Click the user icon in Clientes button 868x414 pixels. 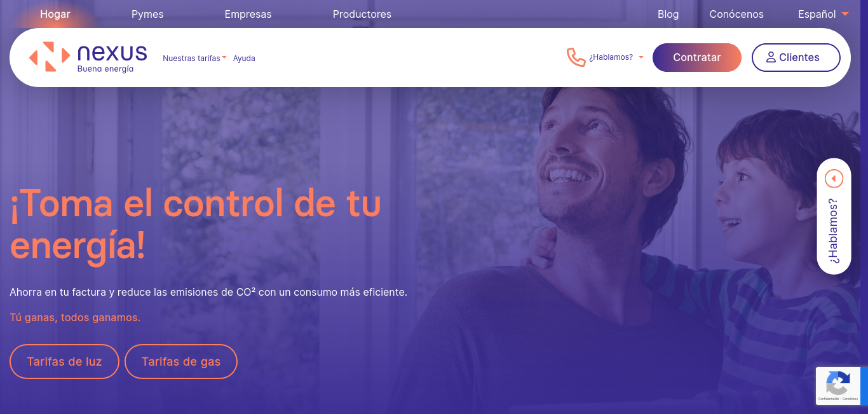[x=771, y=57]
